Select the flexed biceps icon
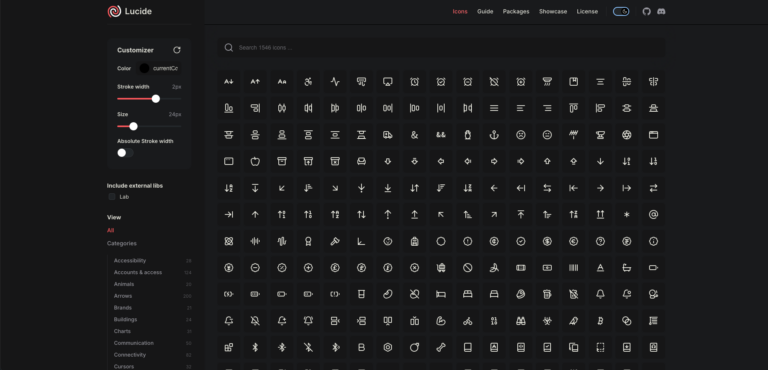 pos(441,321)
